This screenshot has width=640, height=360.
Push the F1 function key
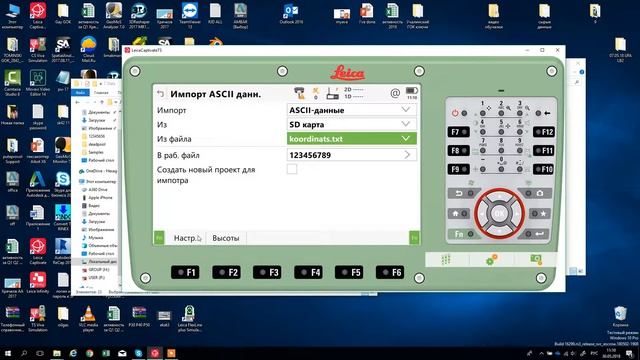pyautogui.click(x=185, y=272)
